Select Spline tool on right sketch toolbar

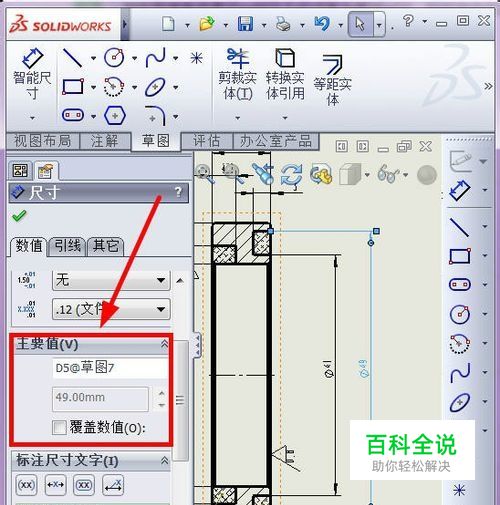460,372
